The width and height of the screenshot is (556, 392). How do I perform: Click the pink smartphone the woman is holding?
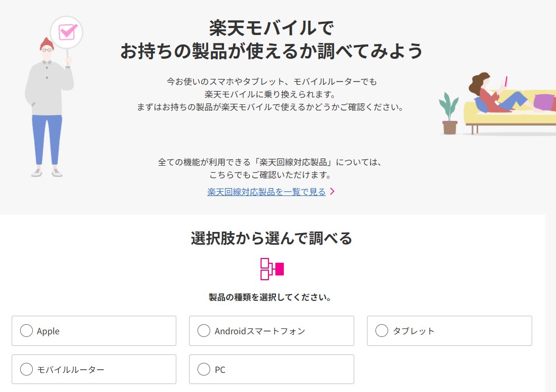point(506,81)
